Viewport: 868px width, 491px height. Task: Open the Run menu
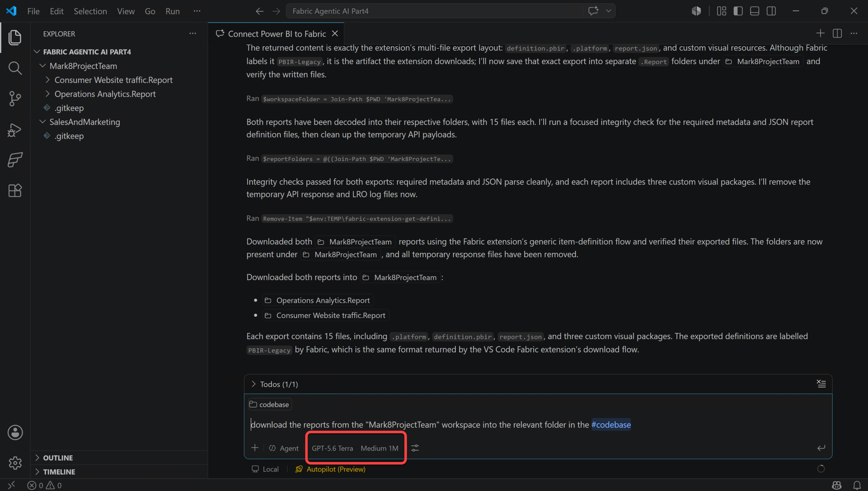coord(173,11)
